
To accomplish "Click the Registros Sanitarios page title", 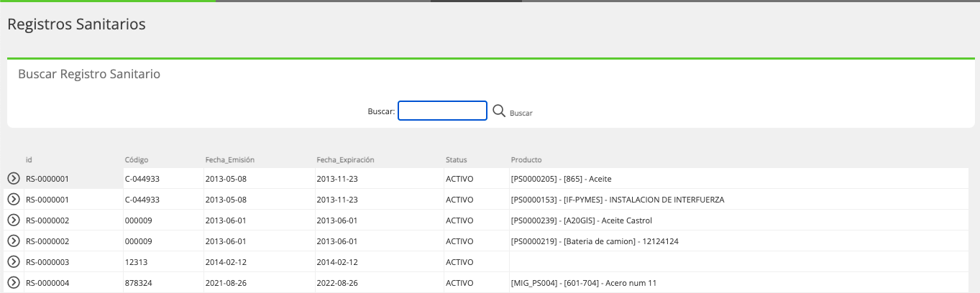I will tap(76, 24).
